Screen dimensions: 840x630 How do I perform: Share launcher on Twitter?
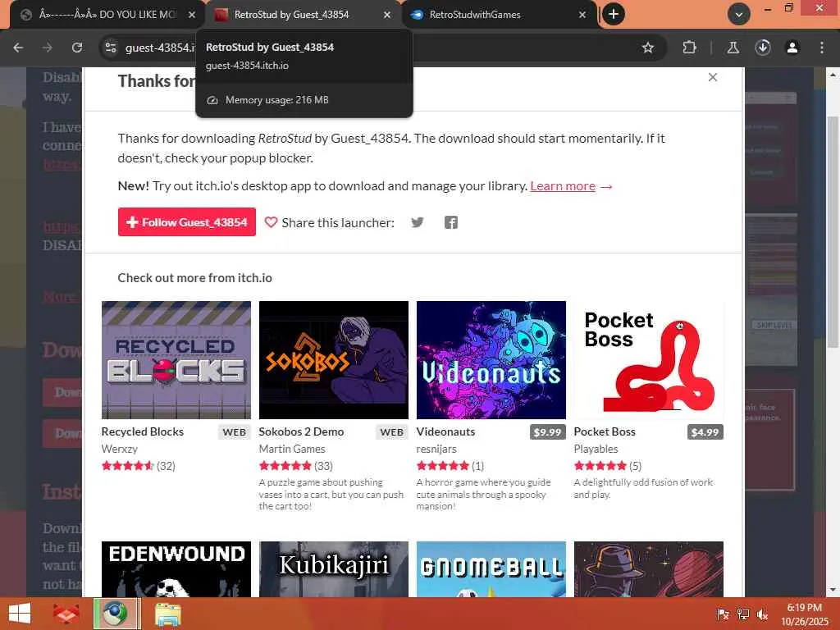point(418,222)
